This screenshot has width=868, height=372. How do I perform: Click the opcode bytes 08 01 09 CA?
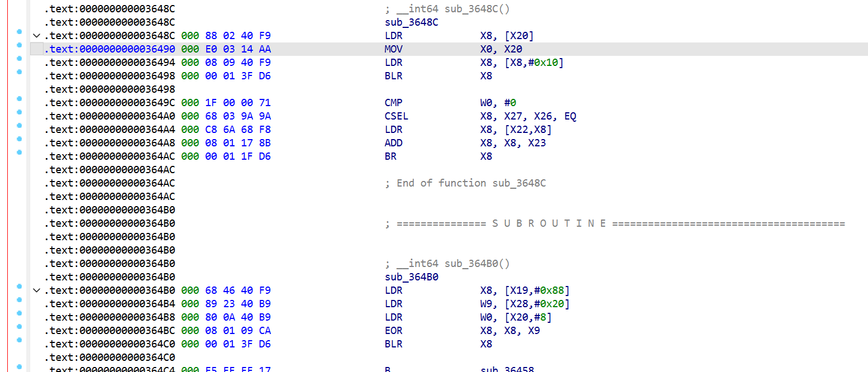coord(238,331)
